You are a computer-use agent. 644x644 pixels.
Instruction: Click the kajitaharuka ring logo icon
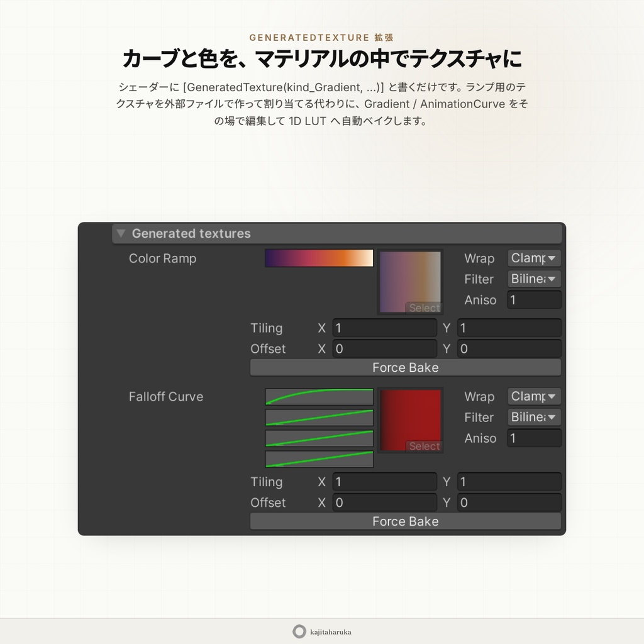click(299, 631)
